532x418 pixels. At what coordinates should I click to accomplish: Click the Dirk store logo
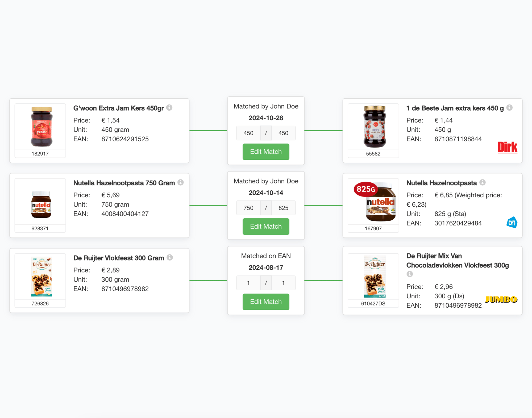(507, 147)
